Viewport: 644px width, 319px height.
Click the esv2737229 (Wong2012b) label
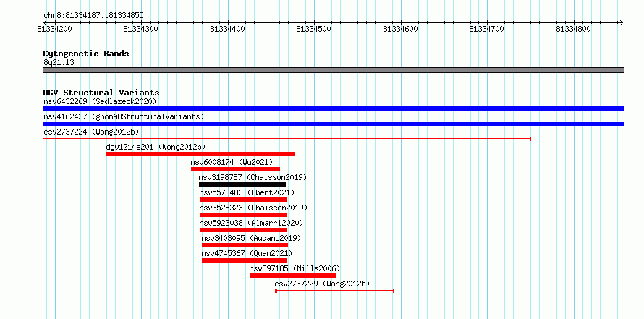[323, 284]
